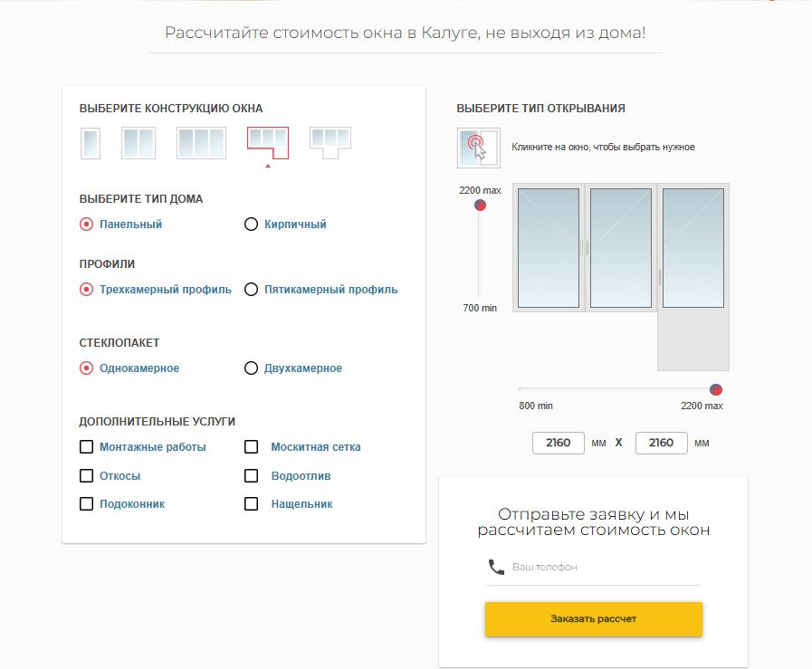Select the Кирпичный house type

tap(252, 225)
